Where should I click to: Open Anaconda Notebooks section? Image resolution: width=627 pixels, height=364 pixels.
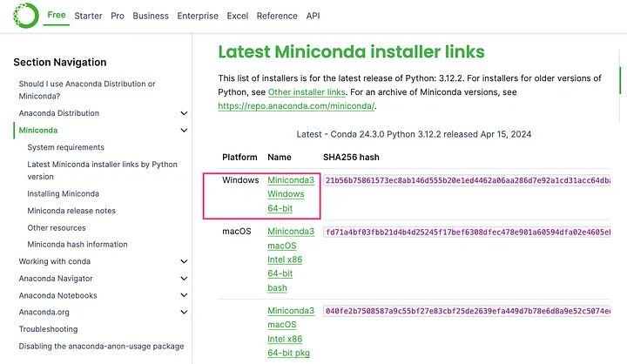pyautogui.click(x=58, y=295)
